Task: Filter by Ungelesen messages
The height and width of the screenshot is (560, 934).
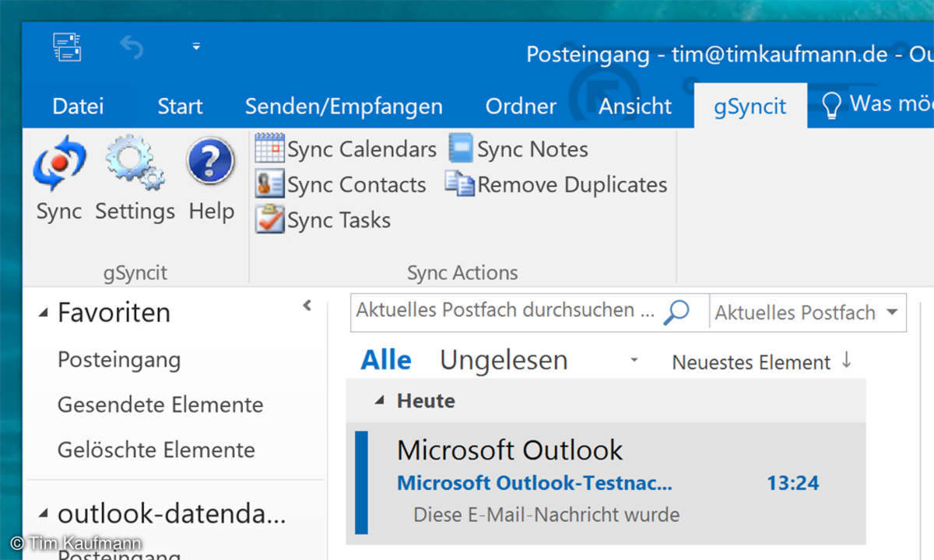Action: coord(504,360)
